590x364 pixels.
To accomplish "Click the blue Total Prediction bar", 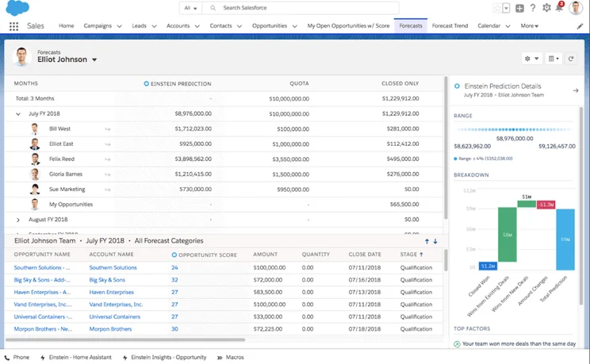I will 565,239.
